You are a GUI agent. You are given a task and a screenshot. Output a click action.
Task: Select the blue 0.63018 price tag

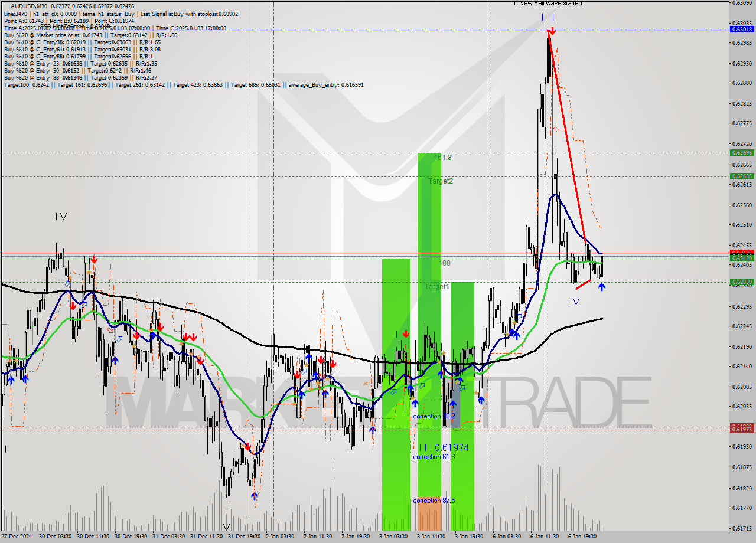pyautogui.click(x=742, y=29)
